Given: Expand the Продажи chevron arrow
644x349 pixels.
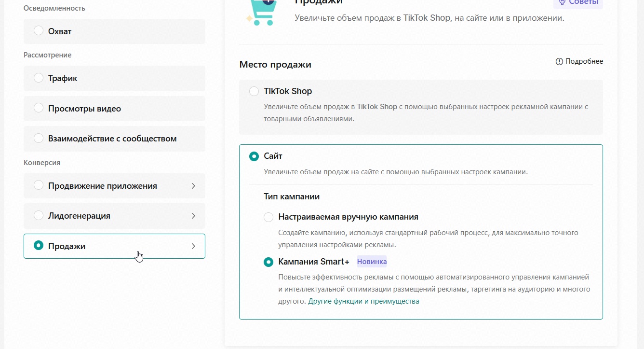Looking at the screenshot, I should [193, 246].
